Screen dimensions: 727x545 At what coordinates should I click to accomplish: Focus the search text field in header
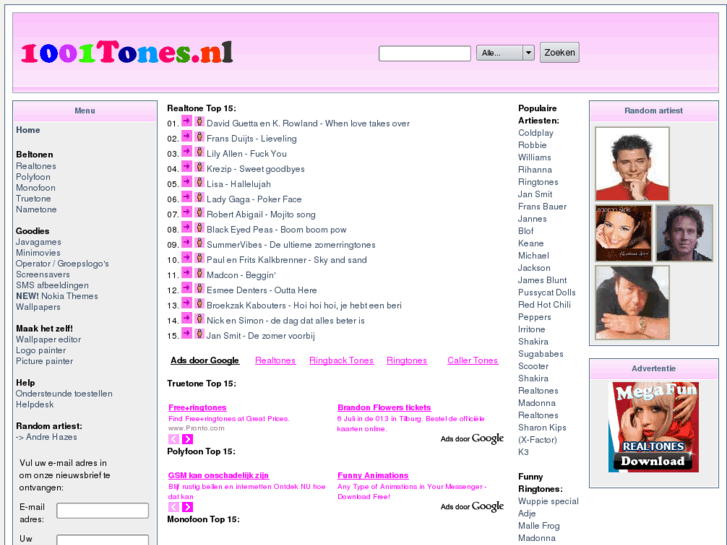(425, 53)
